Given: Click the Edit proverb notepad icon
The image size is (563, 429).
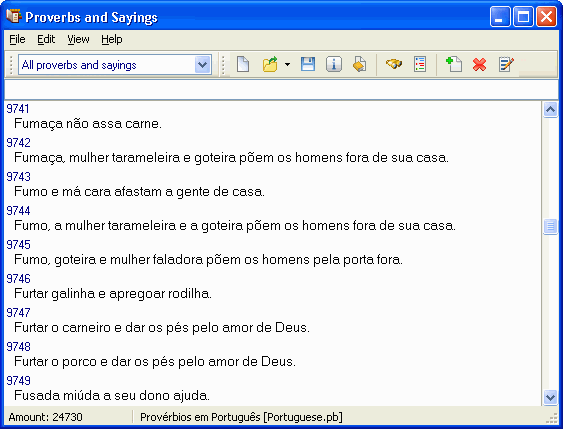Looking at the screenshot, I should pyautogui.click(x=506, y=65).
